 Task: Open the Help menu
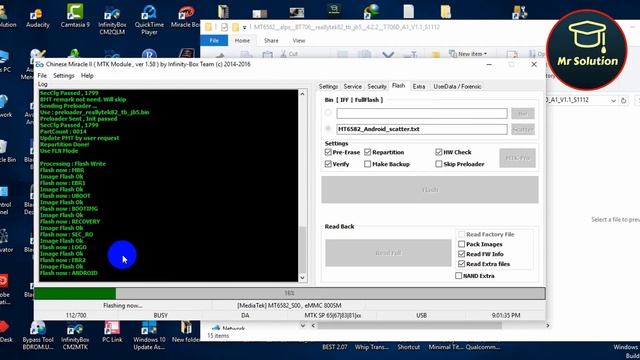point(87,76)
